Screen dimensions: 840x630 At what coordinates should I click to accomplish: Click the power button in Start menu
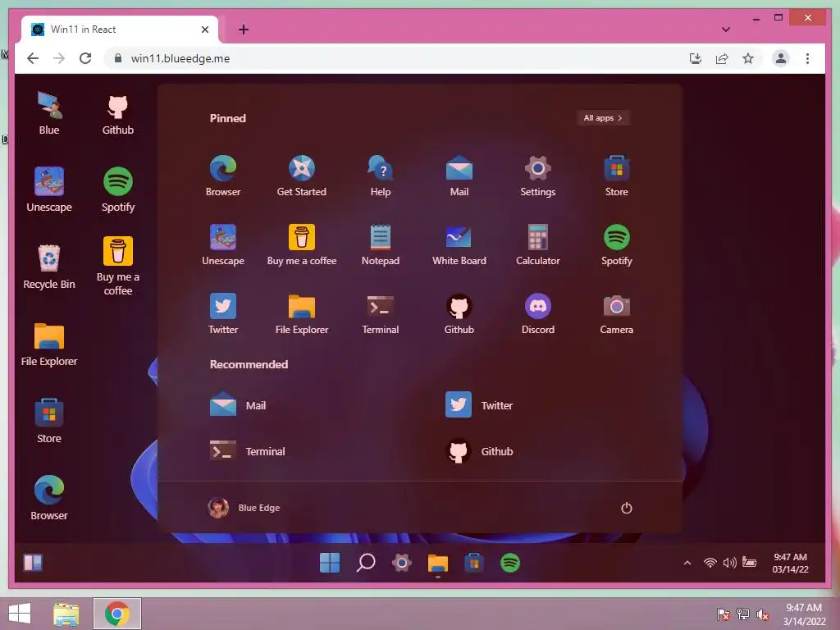point(626,507)
